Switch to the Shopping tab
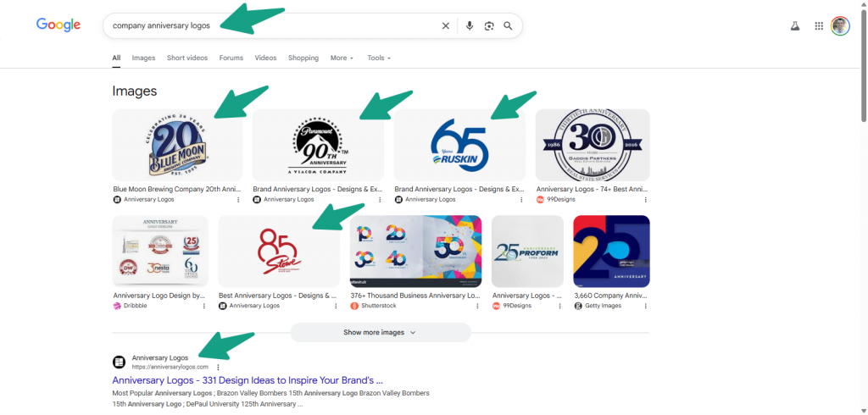This screenshot has width=868, height=415. [303, 58]
